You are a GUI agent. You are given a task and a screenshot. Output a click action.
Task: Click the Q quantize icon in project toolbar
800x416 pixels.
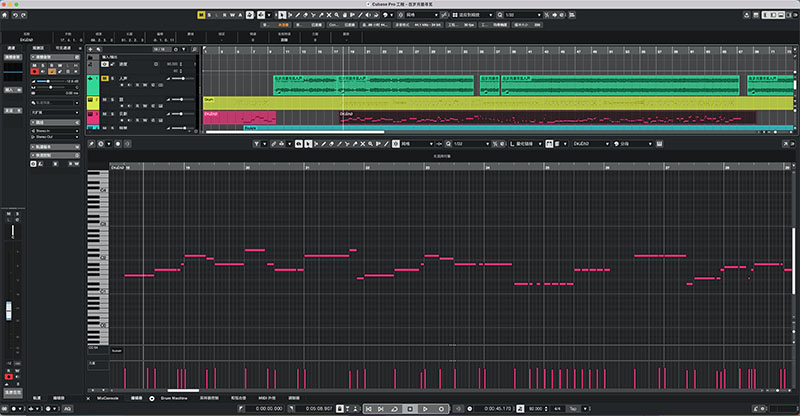(x=500, y=15)
